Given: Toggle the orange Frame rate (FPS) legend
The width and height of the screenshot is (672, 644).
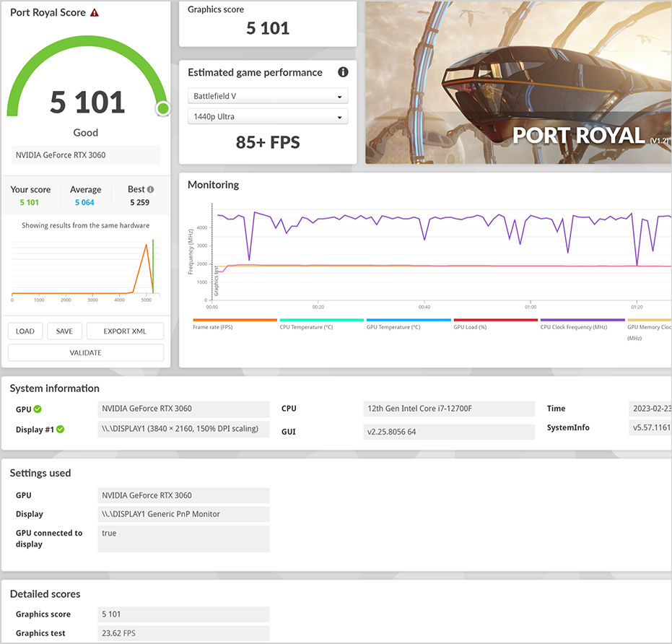Looking at the screenshot, I should click(x=235, y=320).
